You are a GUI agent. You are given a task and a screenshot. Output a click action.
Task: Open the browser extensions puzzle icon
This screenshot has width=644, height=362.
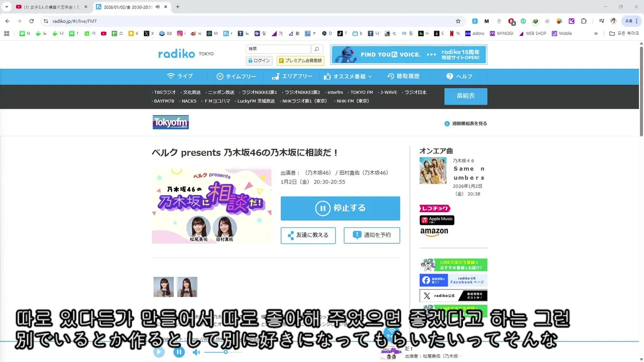point(584,21)
